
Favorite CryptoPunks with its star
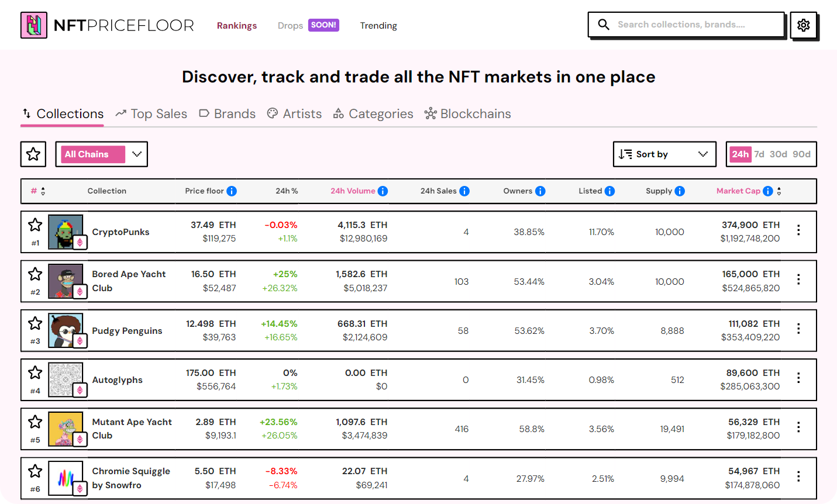[x=35, y=225]
